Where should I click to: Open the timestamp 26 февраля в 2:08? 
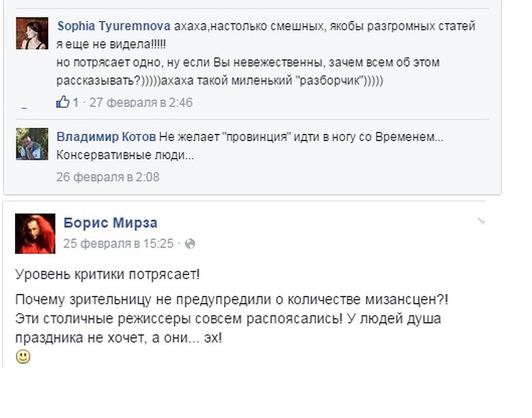point(108,177)
